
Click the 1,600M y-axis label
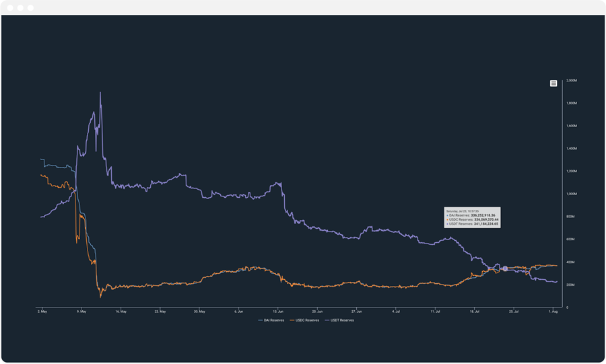tap(572, 126)
